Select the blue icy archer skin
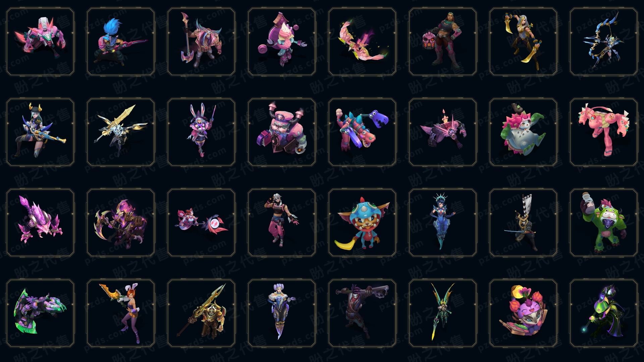The image size is (644, 362). [x=604, y=42]
